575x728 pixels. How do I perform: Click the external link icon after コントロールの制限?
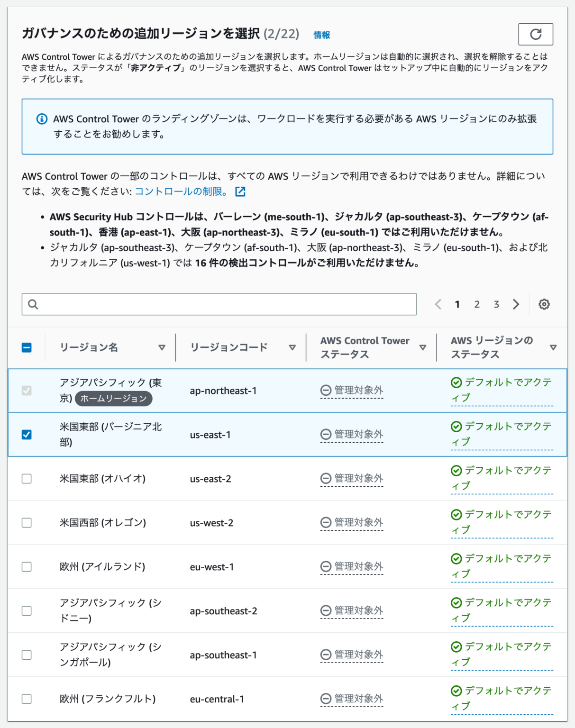tap(241, 191)
